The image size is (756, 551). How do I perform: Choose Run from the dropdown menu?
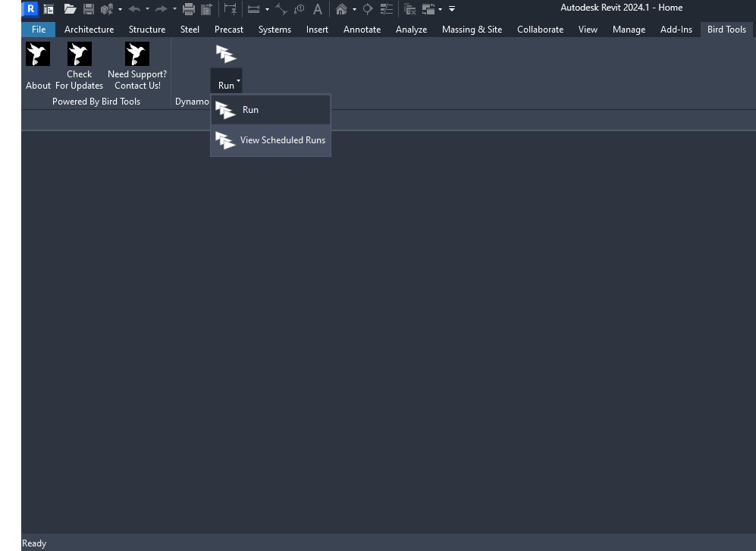271,110
